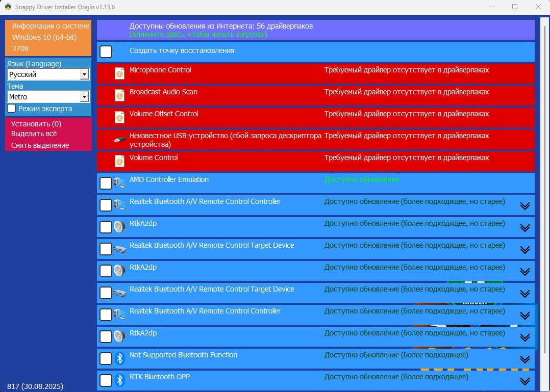Screen dimensions: 550x392
Task: Click the AMD Controller Emulation computer icon
Action: (119, 183)
